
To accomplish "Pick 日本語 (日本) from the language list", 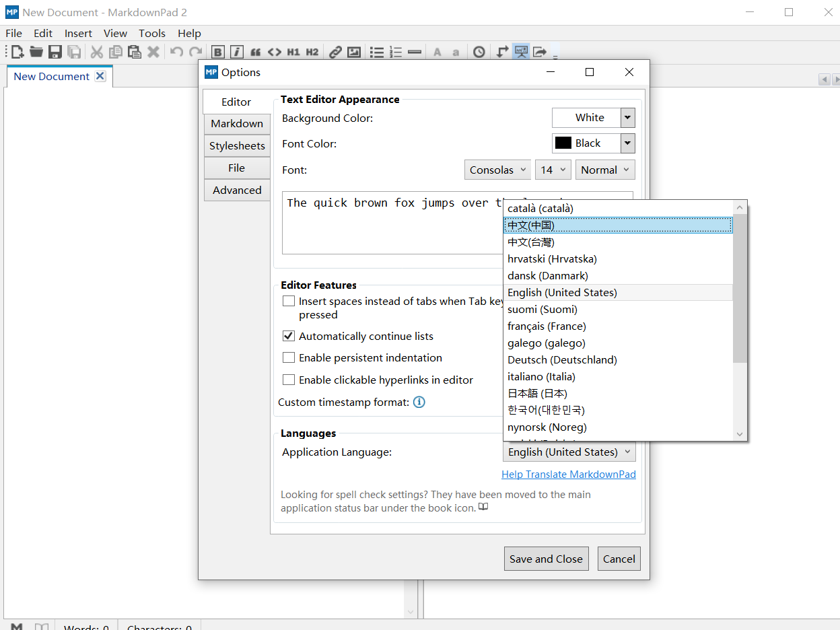I will [618, 394].
